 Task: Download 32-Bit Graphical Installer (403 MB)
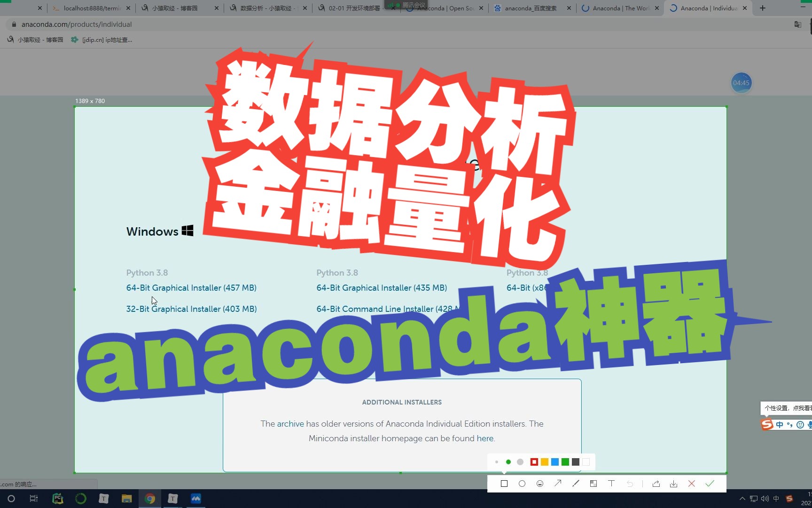(191, 309)
